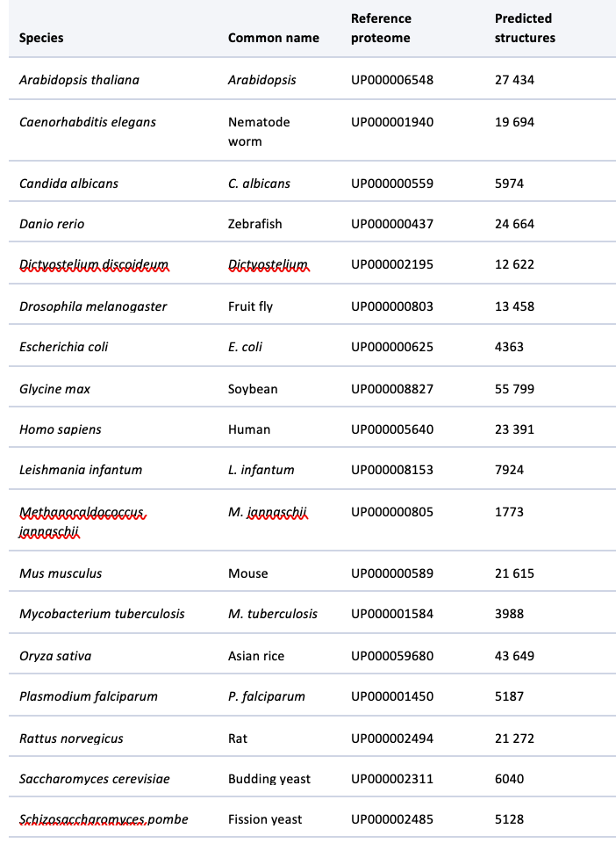
Task: Click proteome ID UP000059680
Action: click(x=392, y=656)
